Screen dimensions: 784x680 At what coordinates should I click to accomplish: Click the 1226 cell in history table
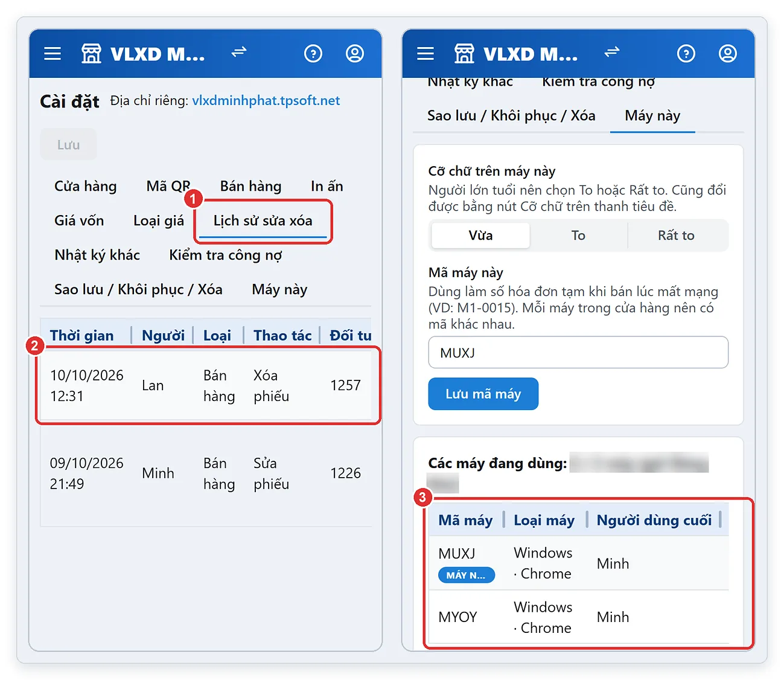click(x=345, y=473)
